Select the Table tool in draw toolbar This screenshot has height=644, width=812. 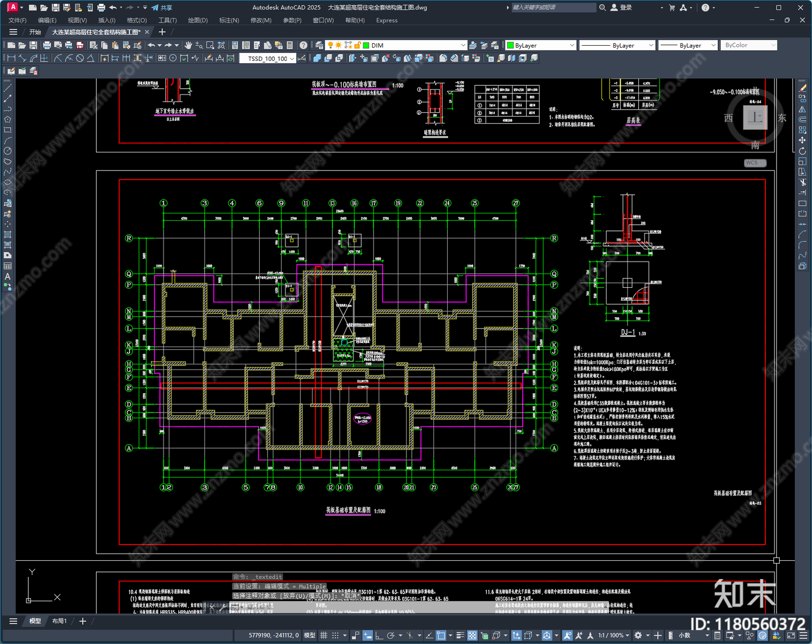click(8, 266)
